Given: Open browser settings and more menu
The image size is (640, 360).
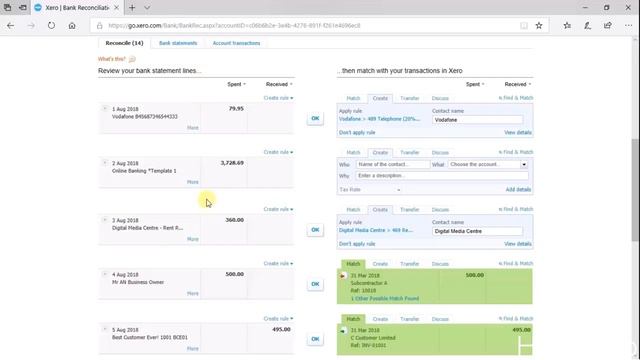Looking at the screenshot, I should click(x=628, y=25).
